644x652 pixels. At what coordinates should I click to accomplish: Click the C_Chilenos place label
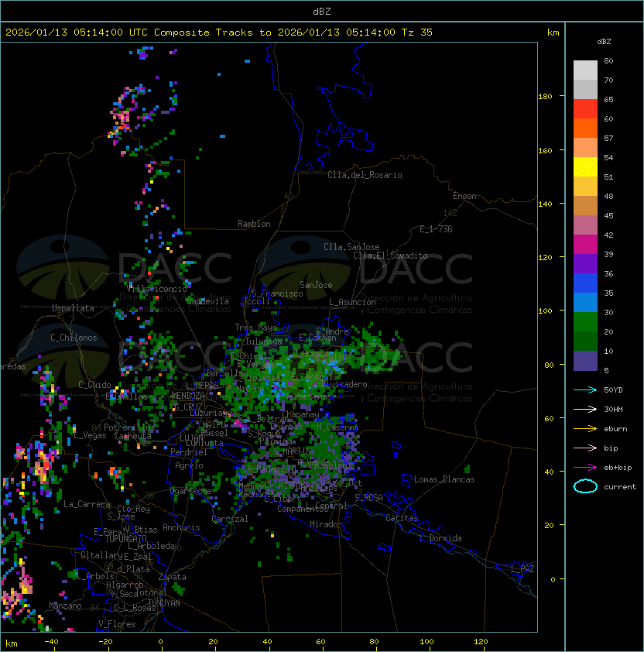point(74,338)
